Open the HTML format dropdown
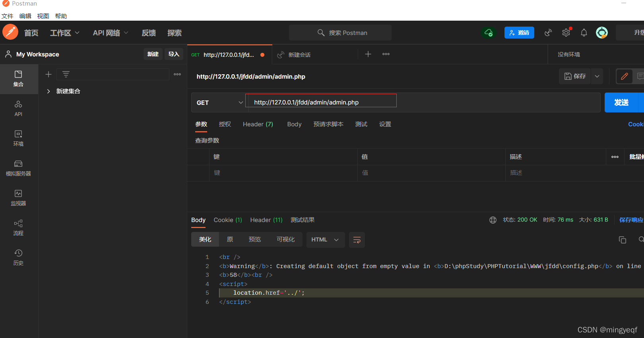The height and width of the screenshot is (338, 644). pos(326,239)
